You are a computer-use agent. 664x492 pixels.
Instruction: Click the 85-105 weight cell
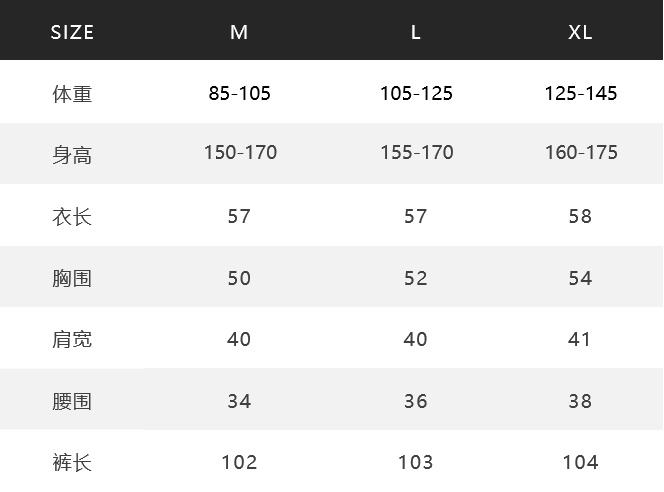point(240,94)
